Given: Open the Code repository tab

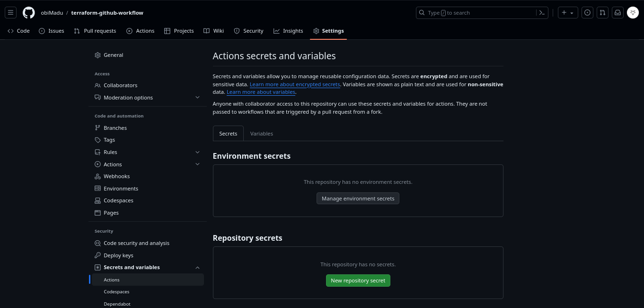Looking at the screenshot, I should (19, 31).
